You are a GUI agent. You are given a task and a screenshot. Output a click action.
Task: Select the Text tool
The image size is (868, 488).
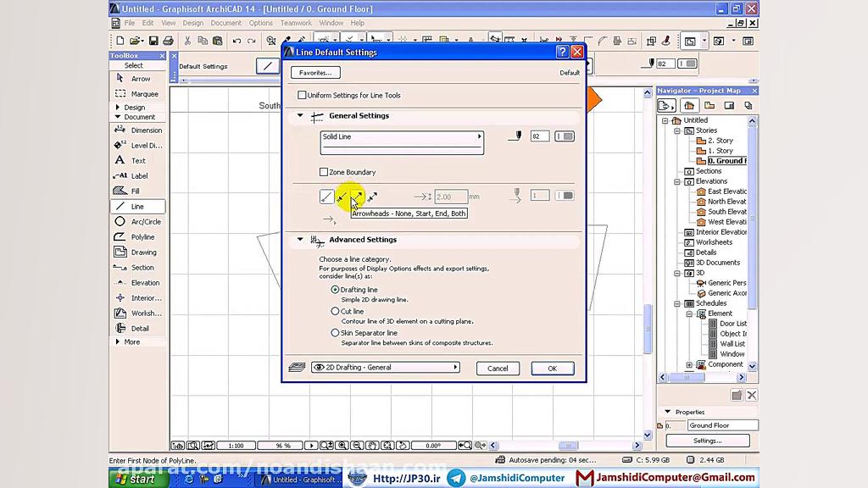(x=138, y=160)
